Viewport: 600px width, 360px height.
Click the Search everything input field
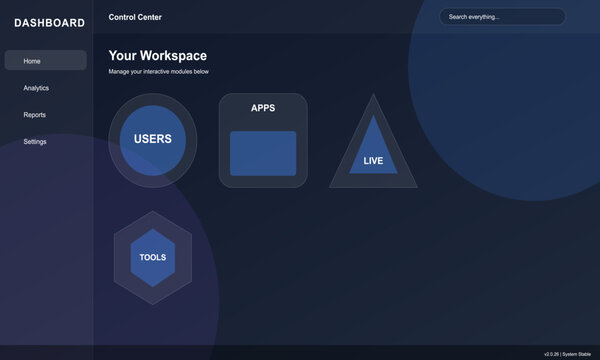point(502,17)
